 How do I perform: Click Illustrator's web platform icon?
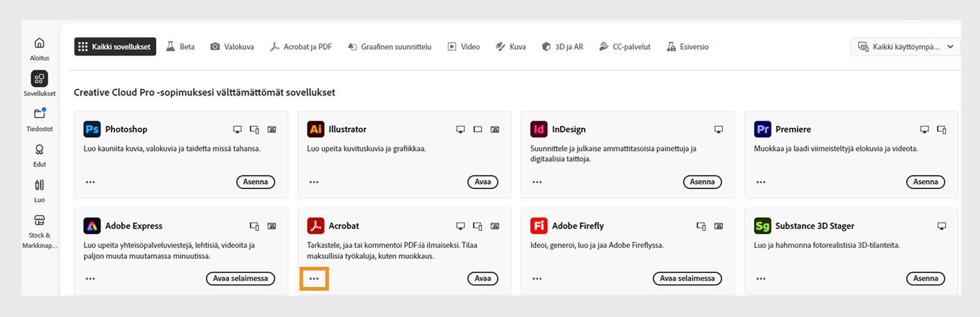click(495, 130)
